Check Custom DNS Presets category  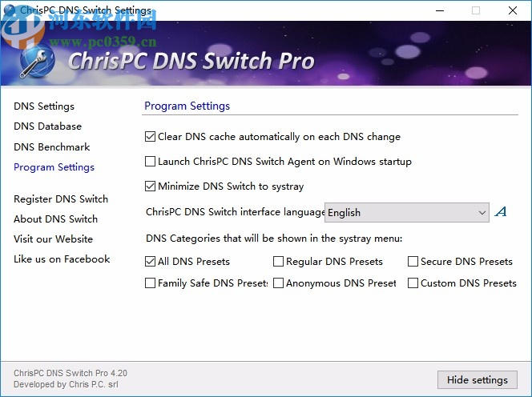click(413, 283)
